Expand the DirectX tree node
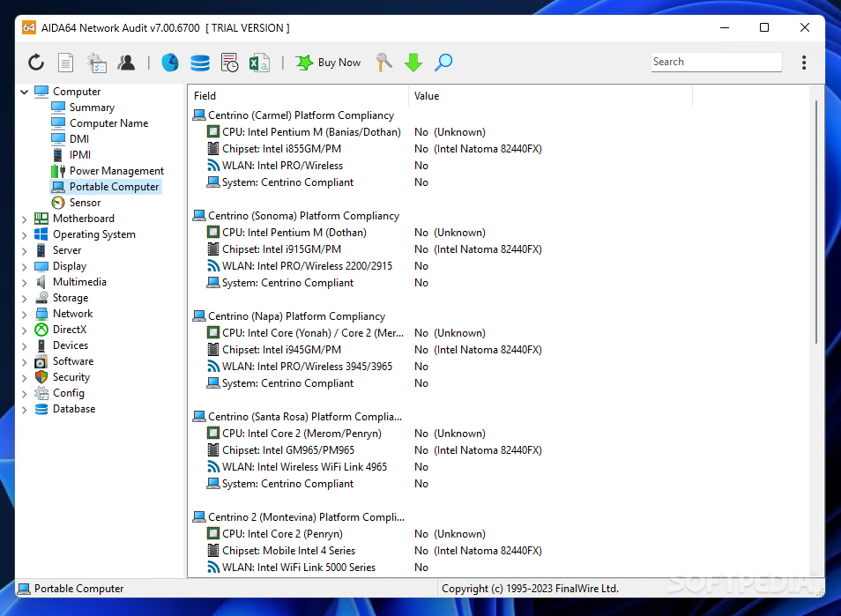The width and height of the screenshot is (841, 616). click(x=24, y=330)
